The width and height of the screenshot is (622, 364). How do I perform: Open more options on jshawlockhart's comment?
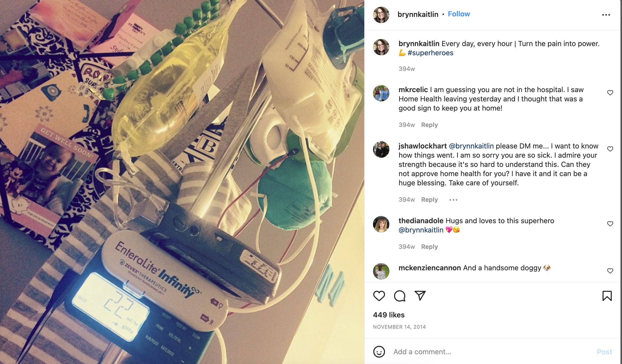[453, 200]
